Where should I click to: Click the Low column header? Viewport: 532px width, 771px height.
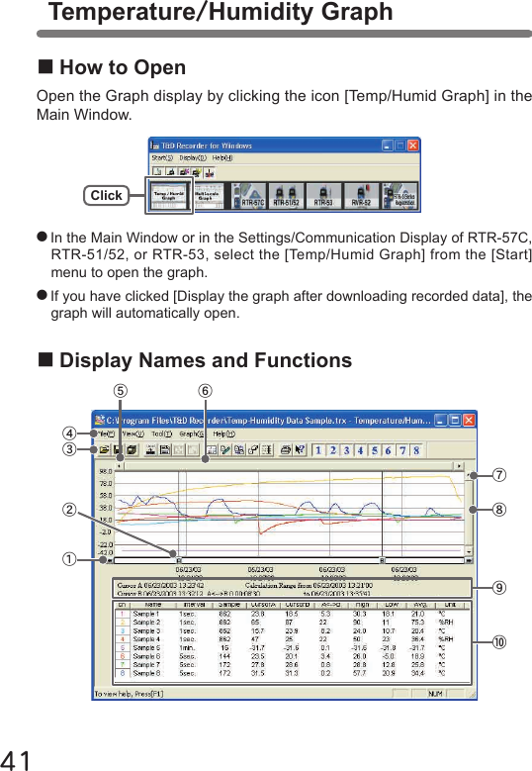tap(392, 605)
